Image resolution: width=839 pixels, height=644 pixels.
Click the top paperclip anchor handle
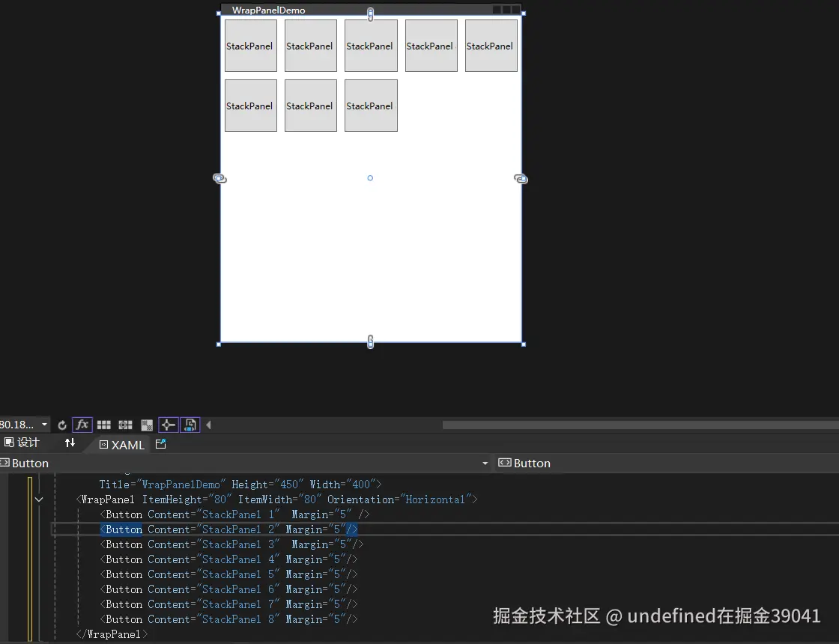pos(370,14)
